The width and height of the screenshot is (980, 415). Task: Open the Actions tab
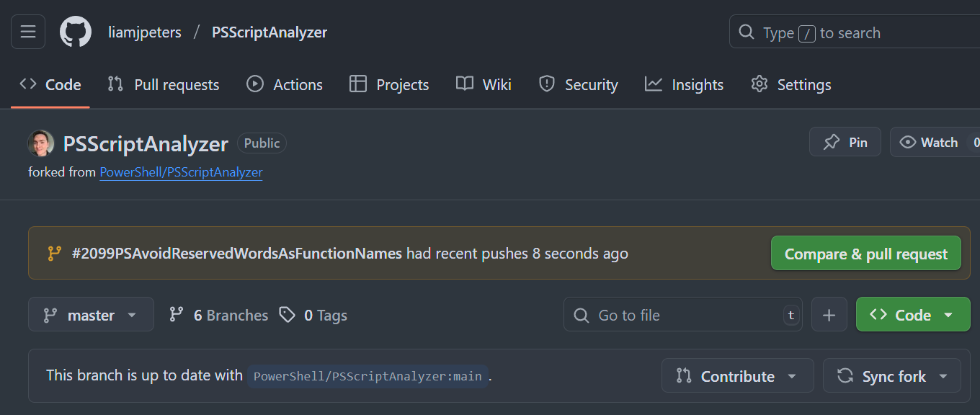tap(285, 84)
